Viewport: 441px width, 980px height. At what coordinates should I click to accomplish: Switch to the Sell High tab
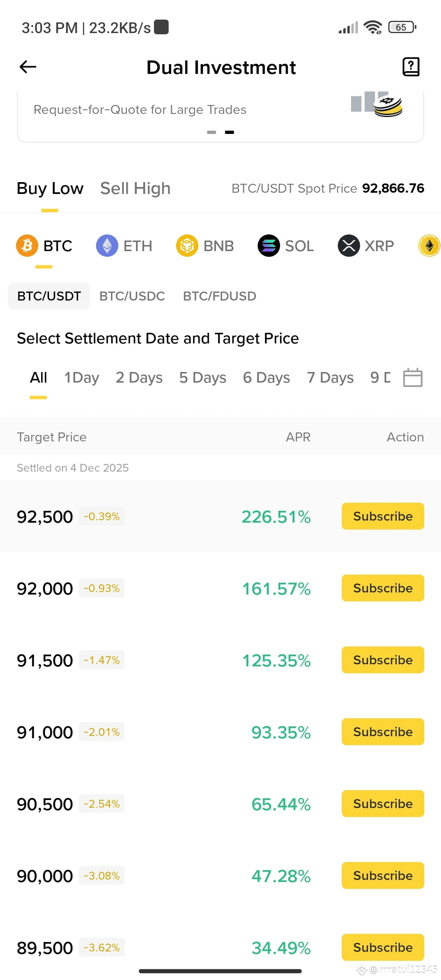[135, 188]
